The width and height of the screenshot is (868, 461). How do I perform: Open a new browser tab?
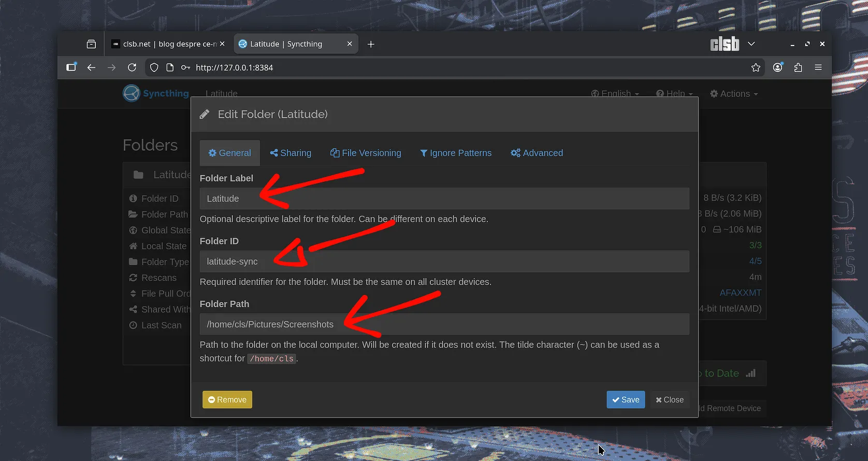(x=371, y=44)
